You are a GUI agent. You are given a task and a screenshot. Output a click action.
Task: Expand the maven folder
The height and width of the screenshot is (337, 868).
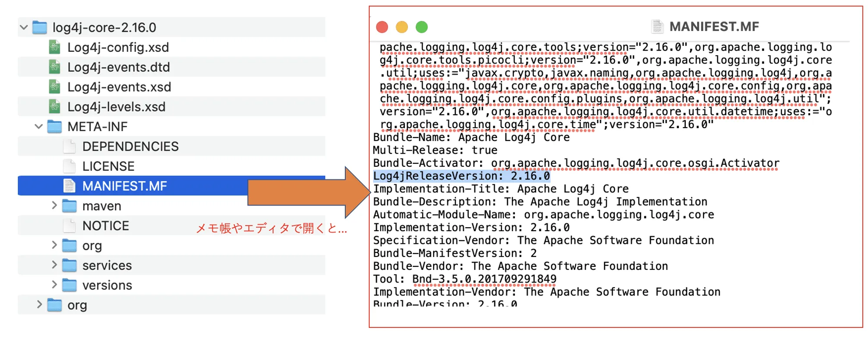pyautogui.click(x=54, y=206)
